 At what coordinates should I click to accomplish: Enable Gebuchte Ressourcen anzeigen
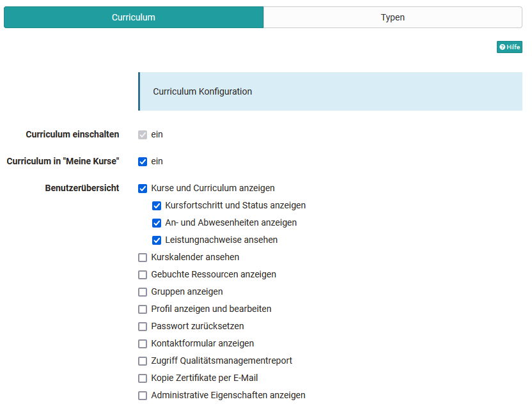click(x=143, y=275)
